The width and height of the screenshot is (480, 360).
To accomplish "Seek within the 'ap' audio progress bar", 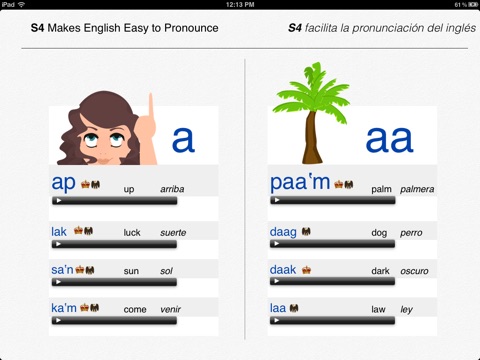I will point(115,201).
